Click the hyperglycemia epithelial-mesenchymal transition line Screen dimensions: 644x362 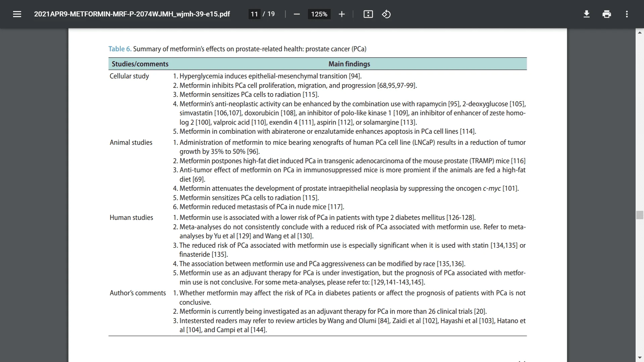tap(267, 76)
